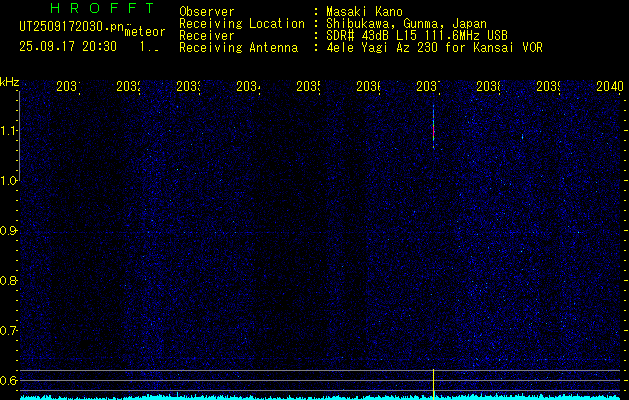The width and height of the screenshot is (629, 400).
Task: Click the 1.1 frequency axis label
Action: pos(9,130)
